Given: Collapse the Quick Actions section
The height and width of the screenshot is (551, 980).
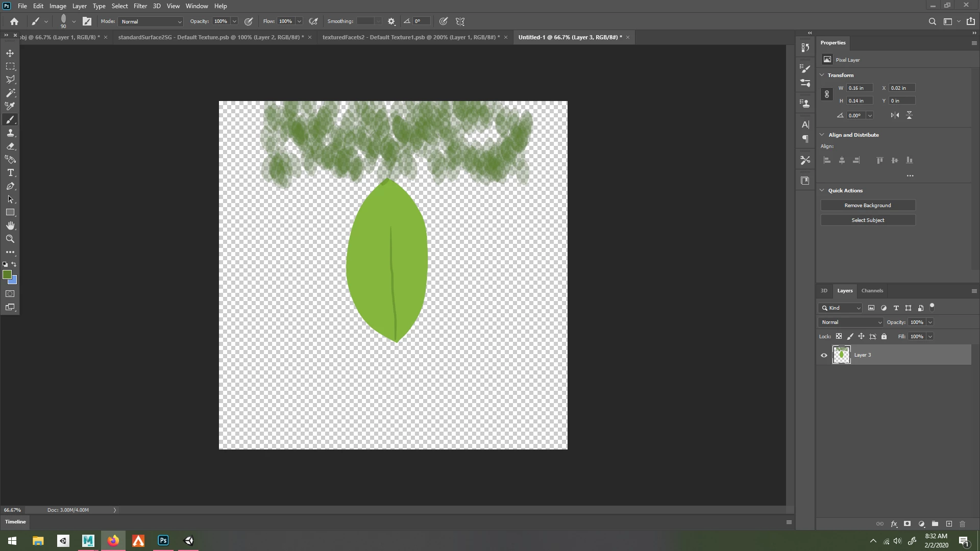Looking at the screenshot, I should pyautogui.click(x=822, y=190).
